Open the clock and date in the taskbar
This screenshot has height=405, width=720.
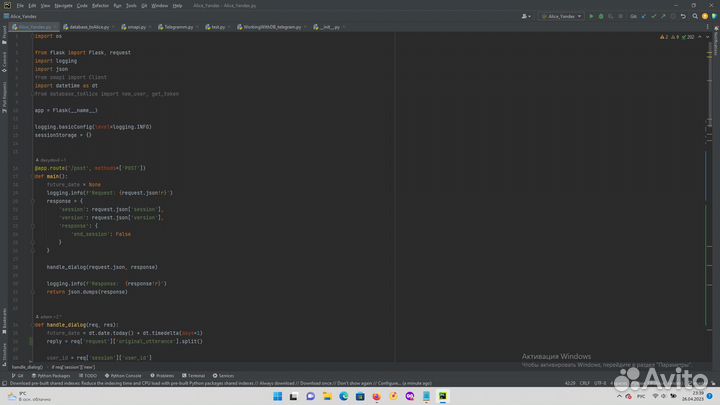click(x=693, y=396)
